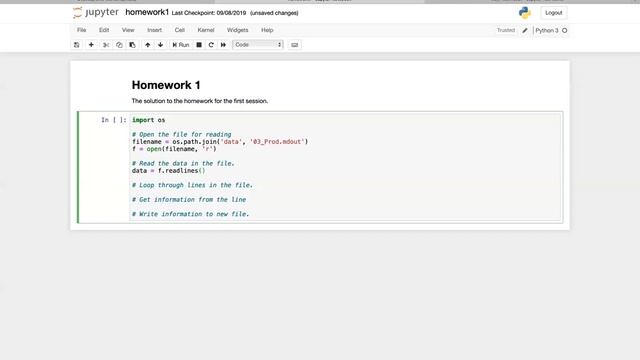Copy selected cells icon
Image resolution: width=640 pixels, height=360 pixels.
(x=119, y=45)
